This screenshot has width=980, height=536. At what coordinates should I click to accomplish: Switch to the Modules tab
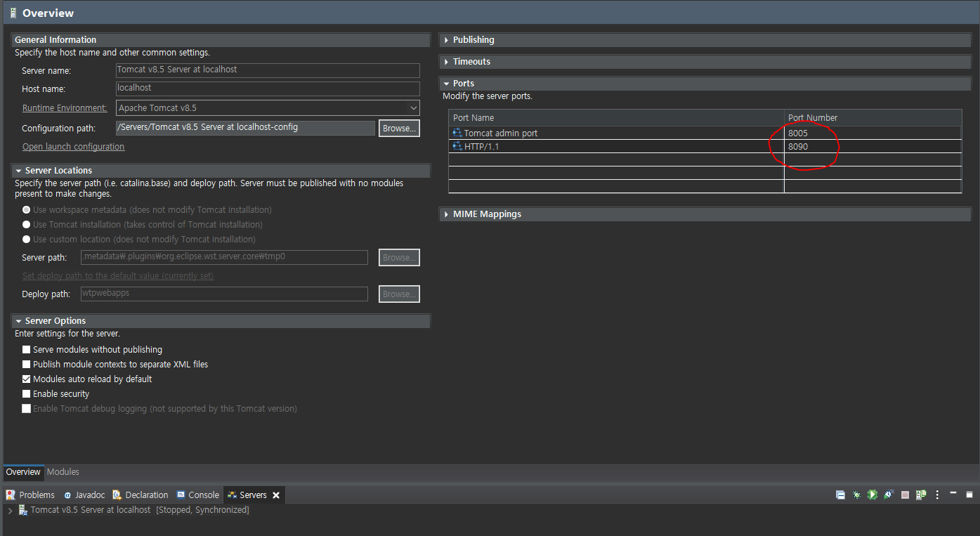click(x=63, y=471)
